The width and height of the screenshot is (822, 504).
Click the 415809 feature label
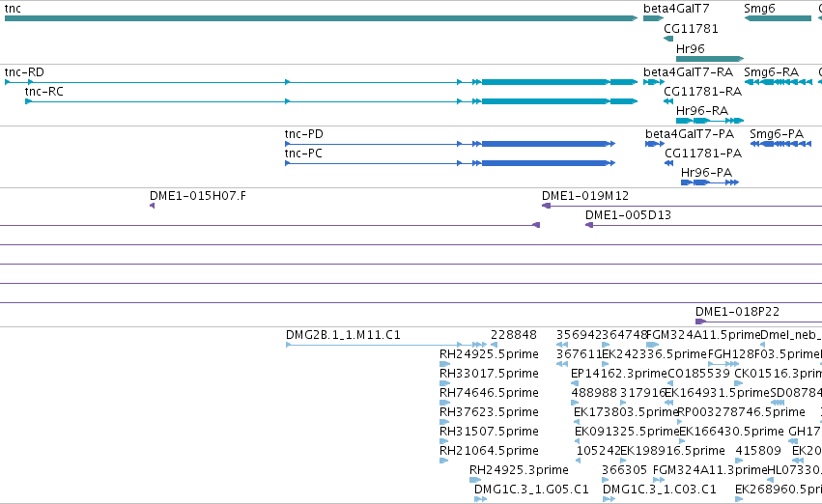[758, 451]
